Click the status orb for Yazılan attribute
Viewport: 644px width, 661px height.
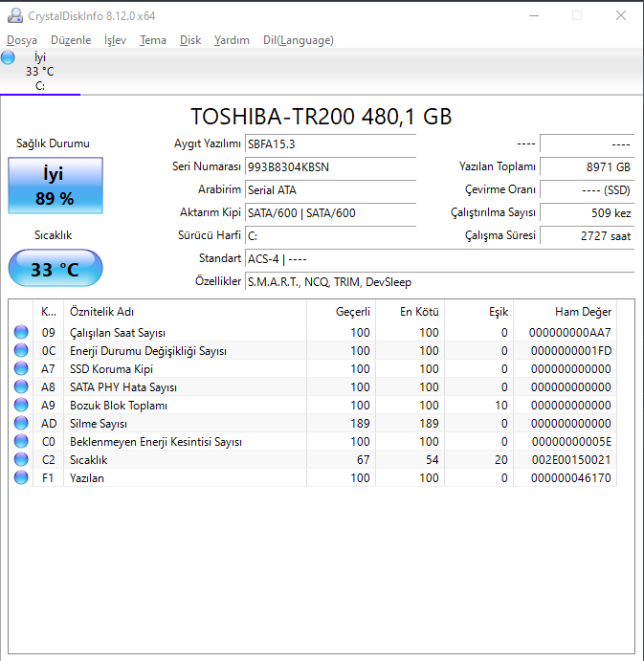point(21,477)
